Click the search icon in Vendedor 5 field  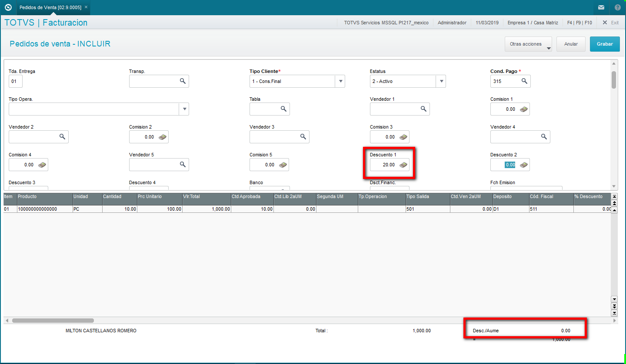[183, 165]
